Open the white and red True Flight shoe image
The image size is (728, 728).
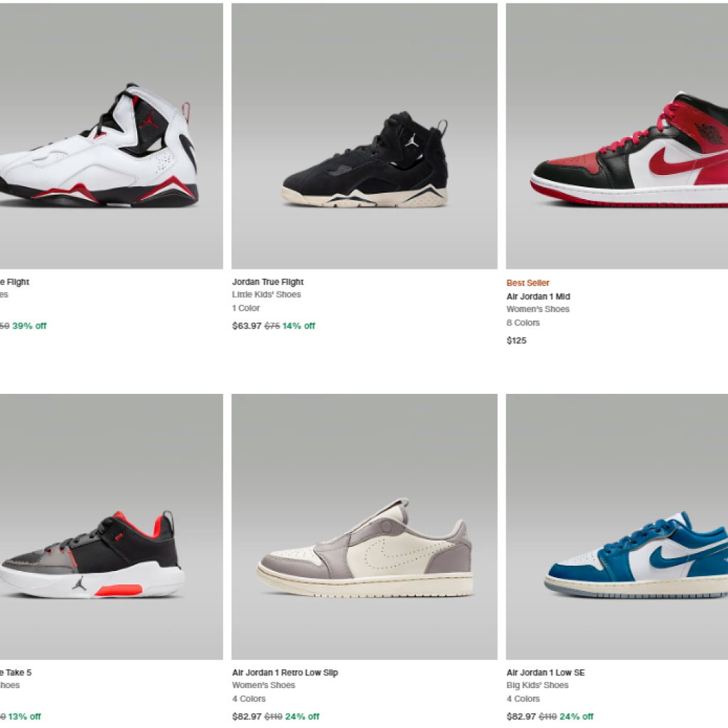tap(112, 136)
